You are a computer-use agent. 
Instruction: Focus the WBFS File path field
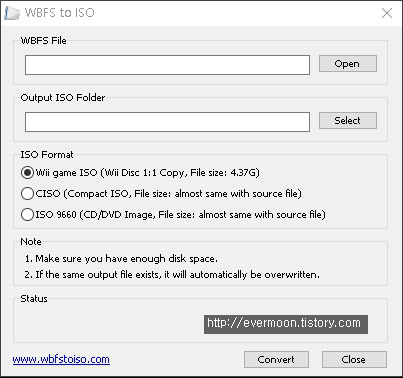(167, 65)
